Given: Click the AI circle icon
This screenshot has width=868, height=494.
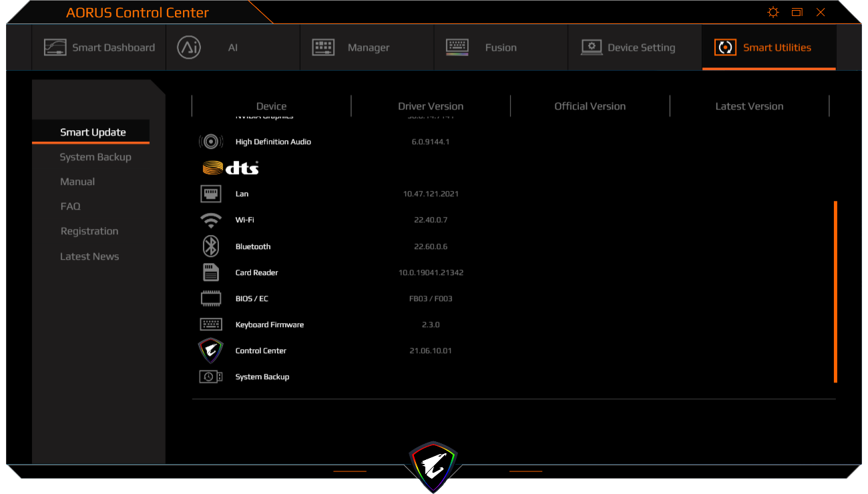Looking at the screenshot, I should tap(189, 47).
